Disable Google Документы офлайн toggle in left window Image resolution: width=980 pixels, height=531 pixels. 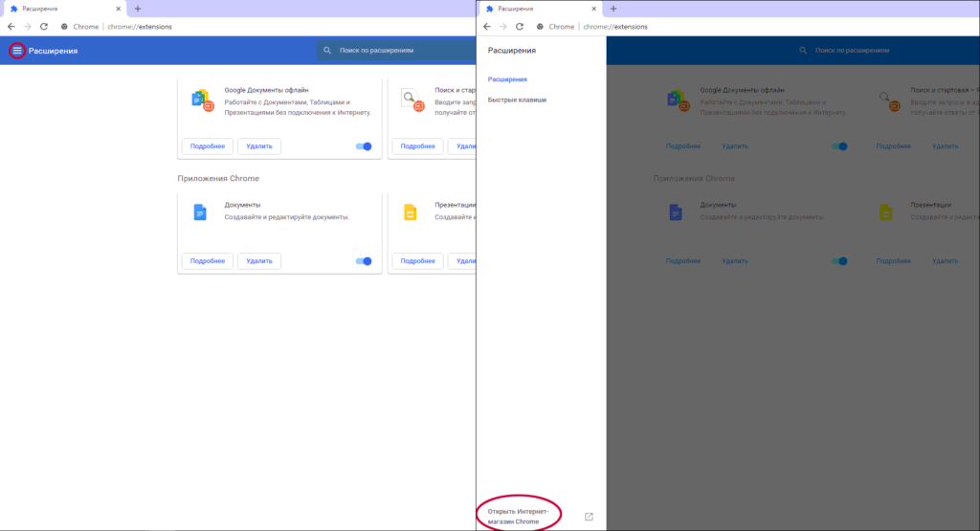tap(364, 146)
